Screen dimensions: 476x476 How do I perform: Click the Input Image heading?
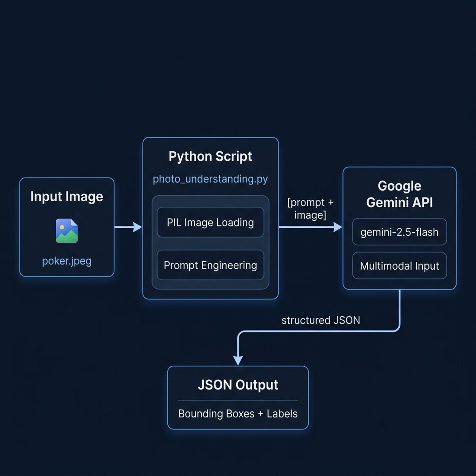coord(67,197)
